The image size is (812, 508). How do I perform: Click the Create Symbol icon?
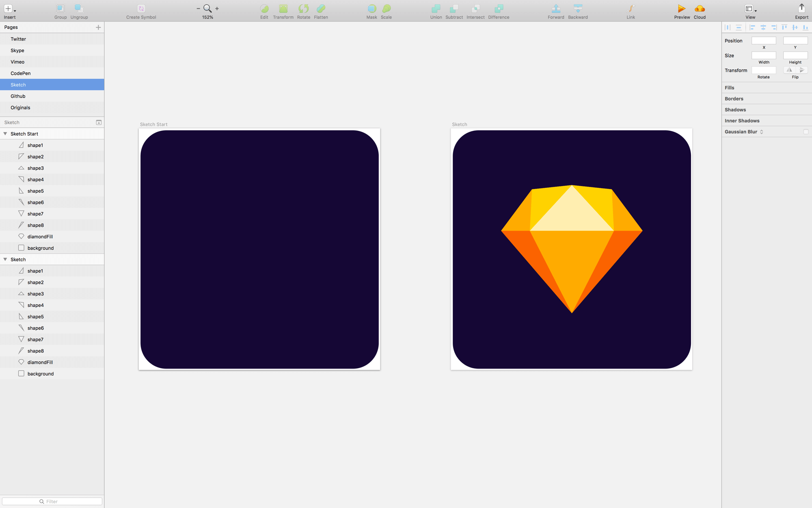point(141,9)
